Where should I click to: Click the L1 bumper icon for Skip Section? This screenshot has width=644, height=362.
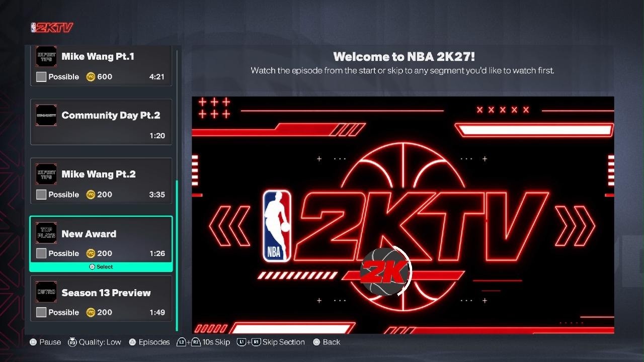pos(242,342)
